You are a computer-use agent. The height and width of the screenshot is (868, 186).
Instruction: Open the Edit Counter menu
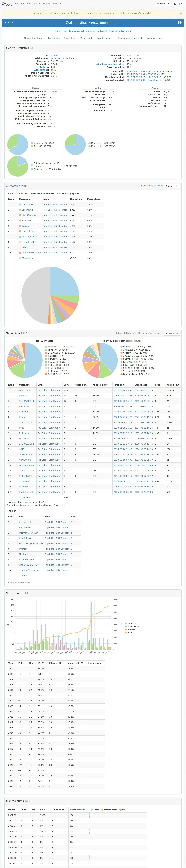point(22,4)
